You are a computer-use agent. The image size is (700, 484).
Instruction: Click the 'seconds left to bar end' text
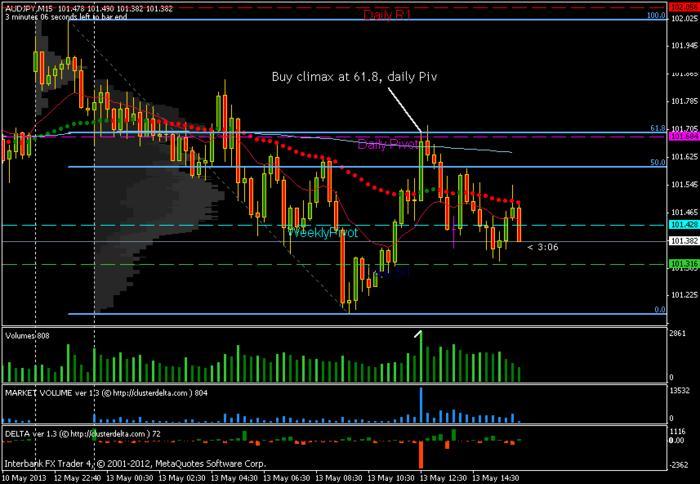coord(78,17)
